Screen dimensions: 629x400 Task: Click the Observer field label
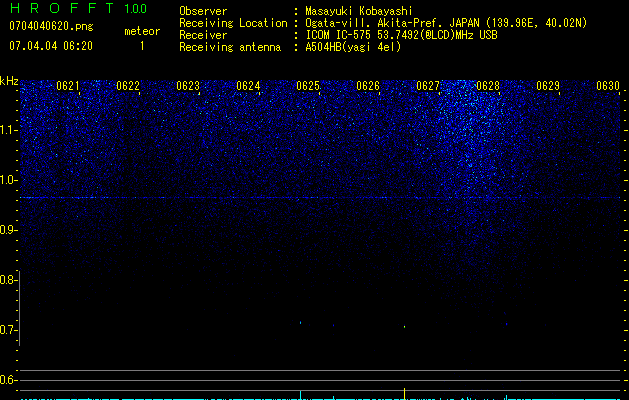click(x=203, y=11)
